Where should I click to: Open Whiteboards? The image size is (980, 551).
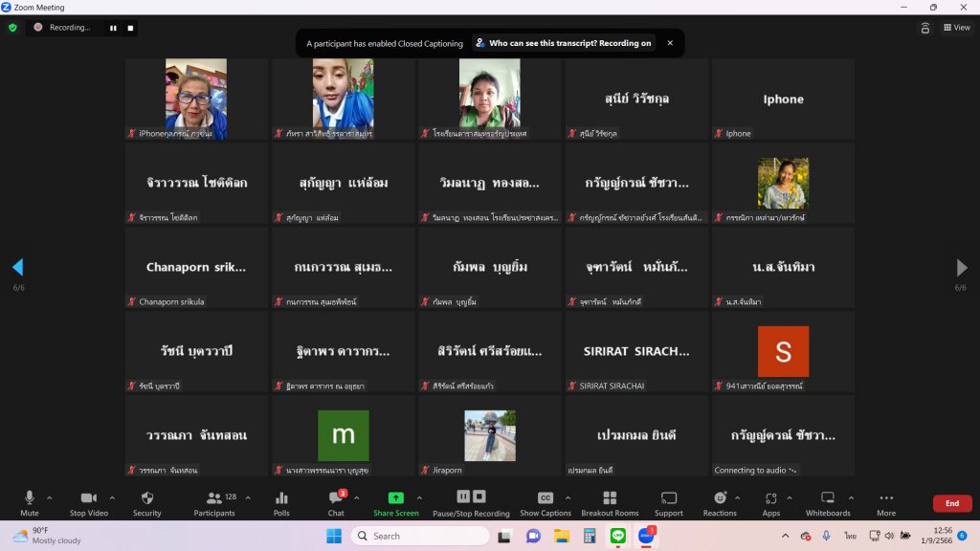828,502
